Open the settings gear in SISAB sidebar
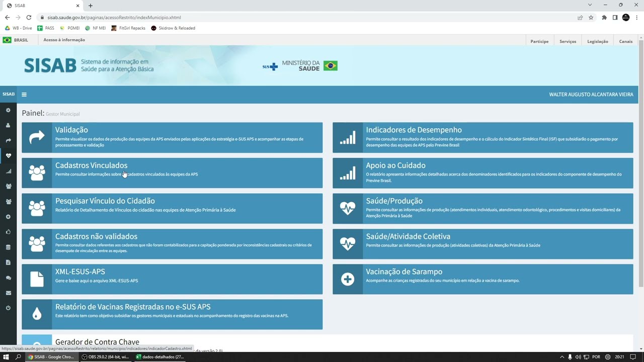This screenshot has width=644, height=362. click(x=8, y=110)
